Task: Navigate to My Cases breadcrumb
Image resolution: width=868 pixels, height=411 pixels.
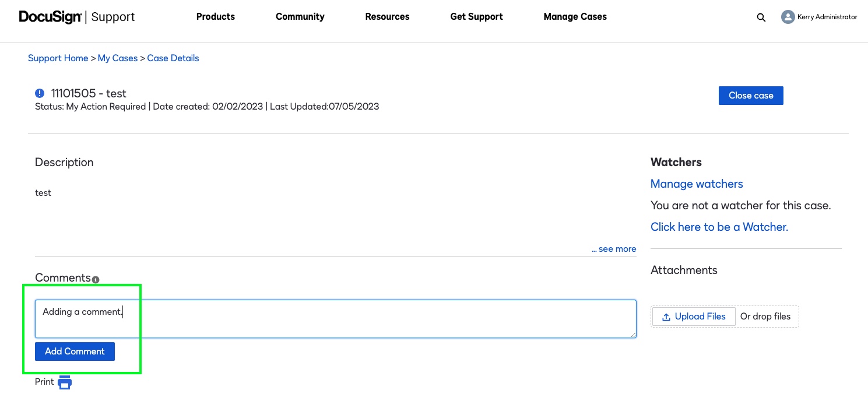Action: pos(118,58)
